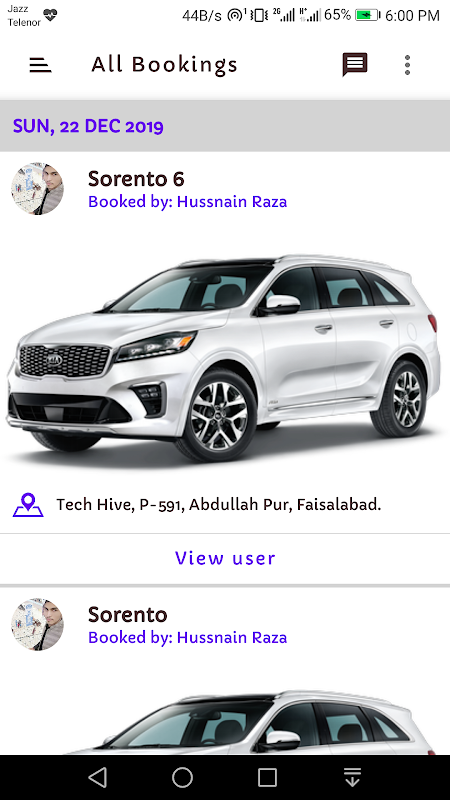Tap the recent apps square button
The height and width of the screenshot is (800, 450).
(267, 778)
